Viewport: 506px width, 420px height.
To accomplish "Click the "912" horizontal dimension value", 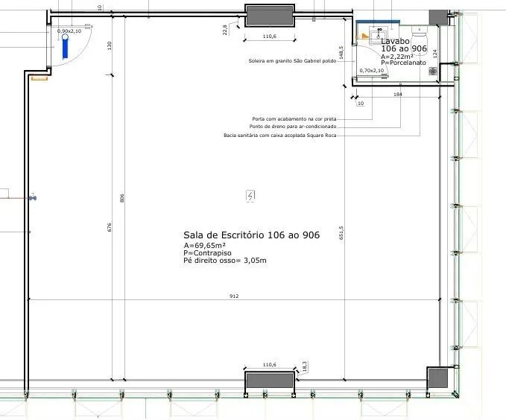I will click(x=234, y=296).
